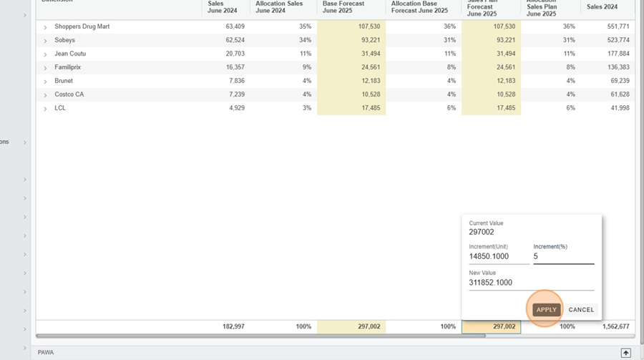Edit the Increment(%) field
Viewport: 644px width, 360px height.
(x=564, y=256)
